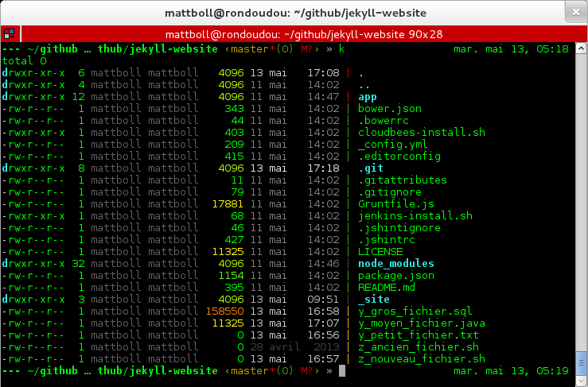
Task: Click the node_modules directory name
Action: tap(396, 264)
